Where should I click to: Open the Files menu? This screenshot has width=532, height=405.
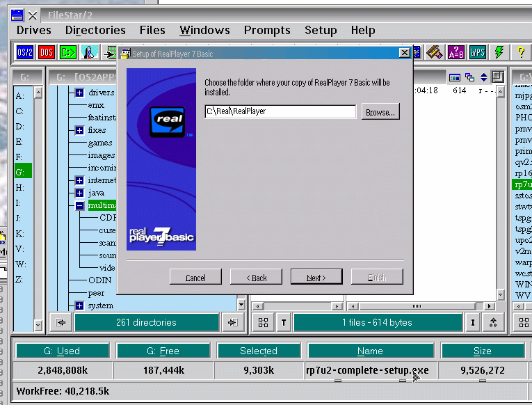[x=152, y=30]
